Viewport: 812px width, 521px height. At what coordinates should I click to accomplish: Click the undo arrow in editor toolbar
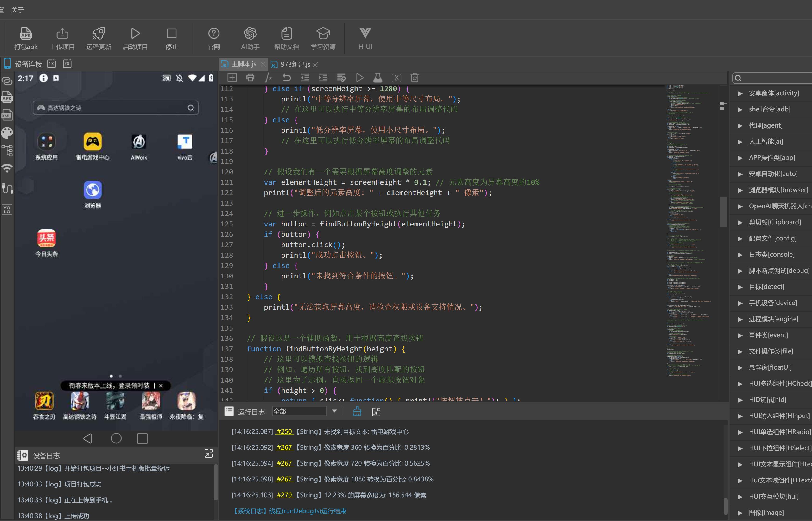(287, 78)
